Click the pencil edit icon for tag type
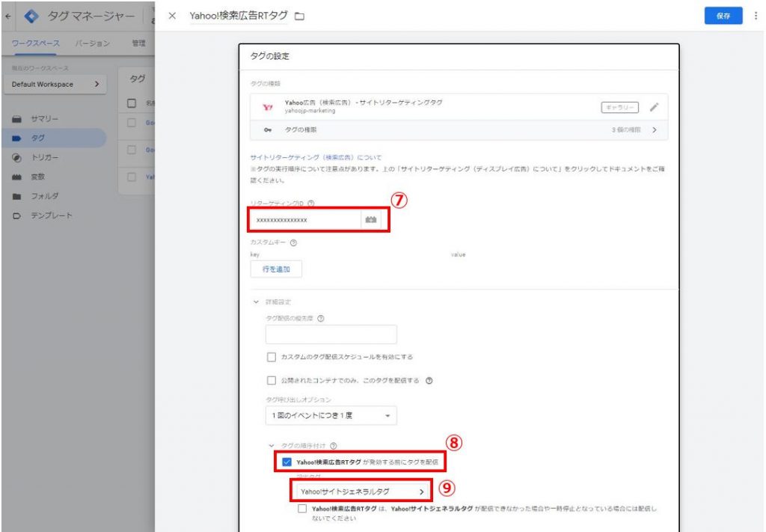This screenshot has width=766, height=532. click(654, 107)
